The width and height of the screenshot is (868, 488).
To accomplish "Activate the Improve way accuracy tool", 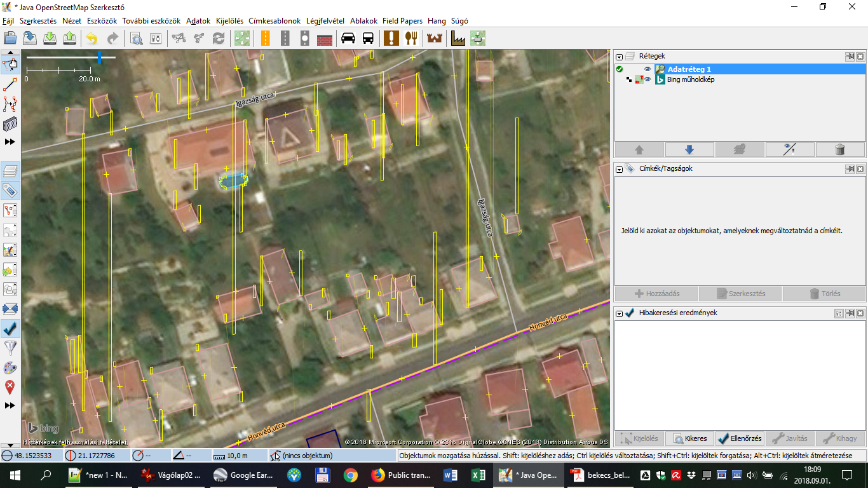I will pos(10,104).
